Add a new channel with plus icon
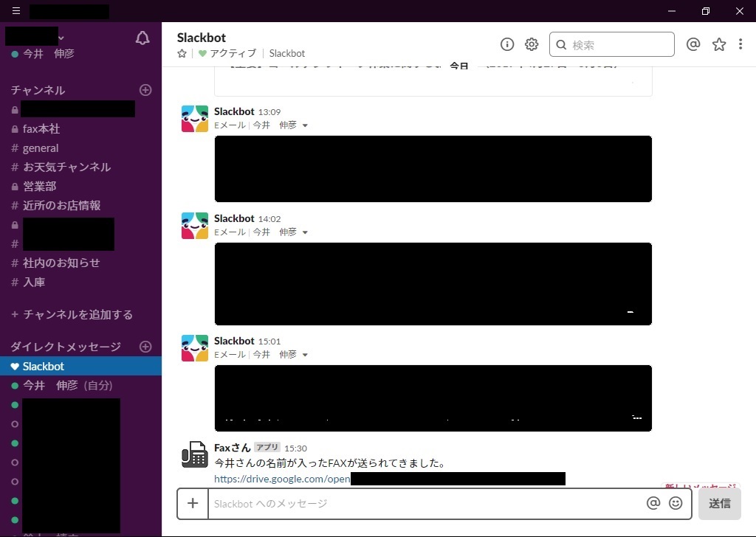Viewport: 756px width, 537px height. pos(145,90)
